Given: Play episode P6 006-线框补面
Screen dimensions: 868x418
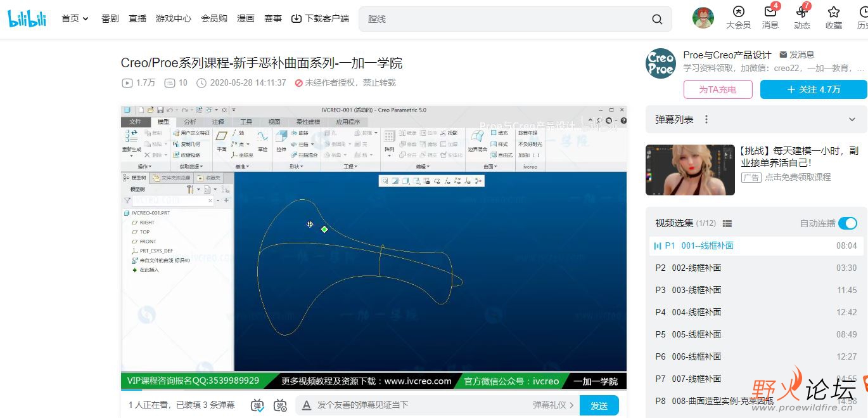Looking at the screenshot, I should 756,356.
